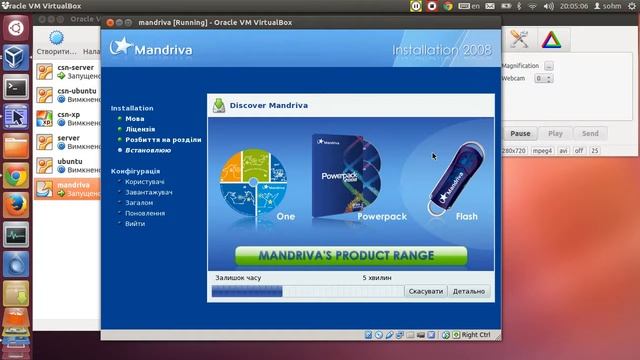Open System Monitor launcher icon
This screenshot has width=640, height=360.
tap(16, 235)
